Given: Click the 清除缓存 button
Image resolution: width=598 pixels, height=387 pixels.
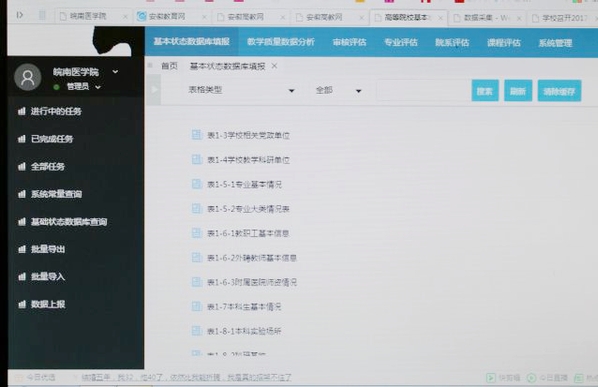Looking at the screenshot, I should click(559, 91).
